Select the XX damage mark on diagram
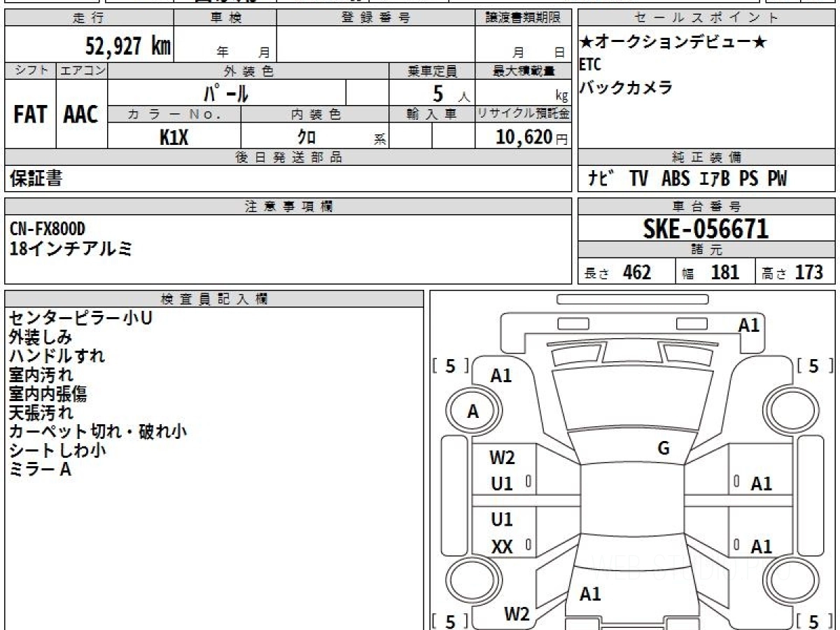The image size is (840, 630). pyautogui.click(x=502, y=547)
